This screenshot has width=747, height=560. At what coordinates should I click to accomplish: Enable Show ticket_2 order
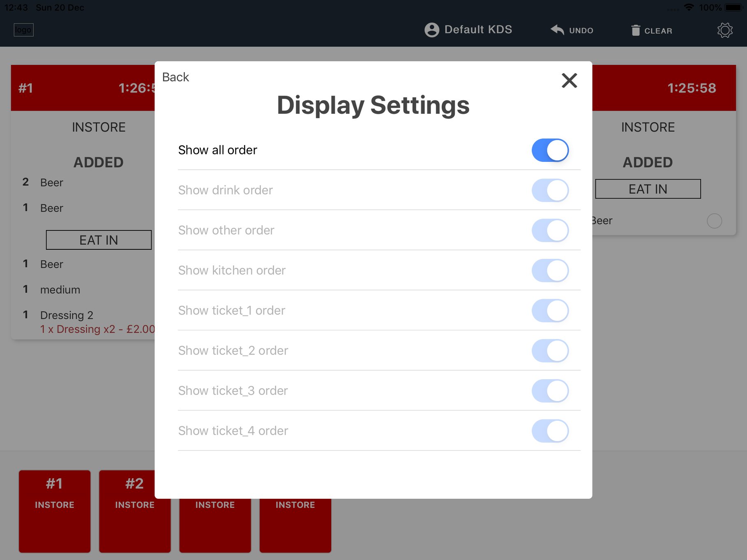pos(550,350)
